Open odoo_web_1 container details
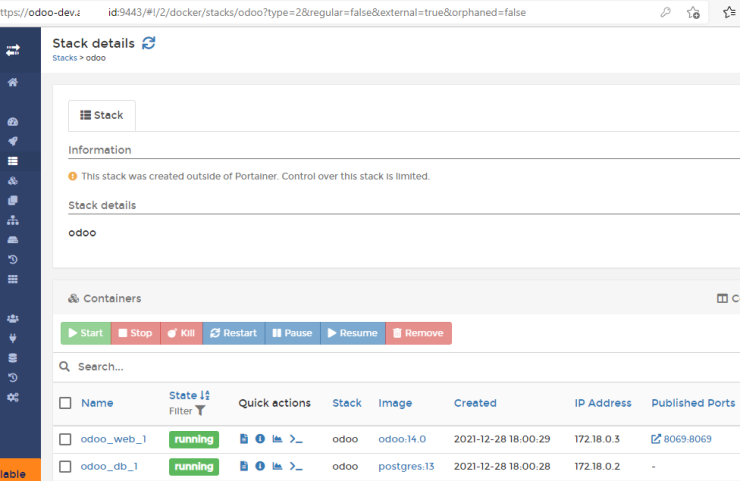This screenshot has width=740, height=481. (113, 439)
